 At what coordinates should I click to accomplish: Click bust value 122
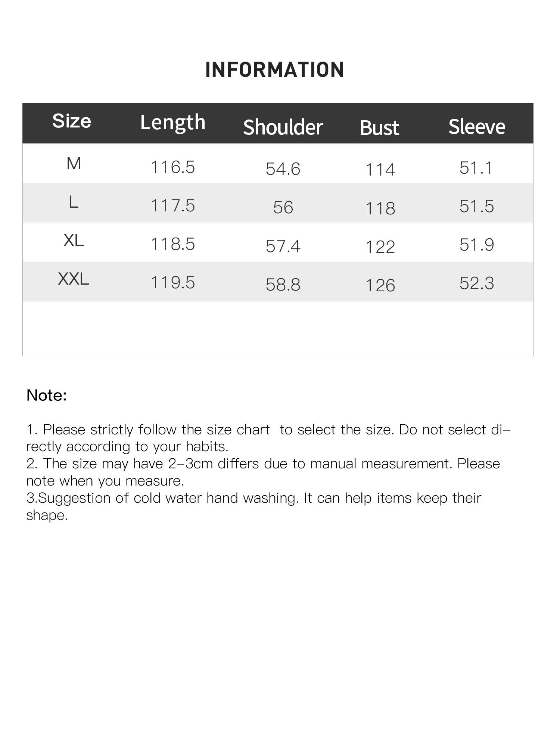pyautogui.click(x=380, y=247)
